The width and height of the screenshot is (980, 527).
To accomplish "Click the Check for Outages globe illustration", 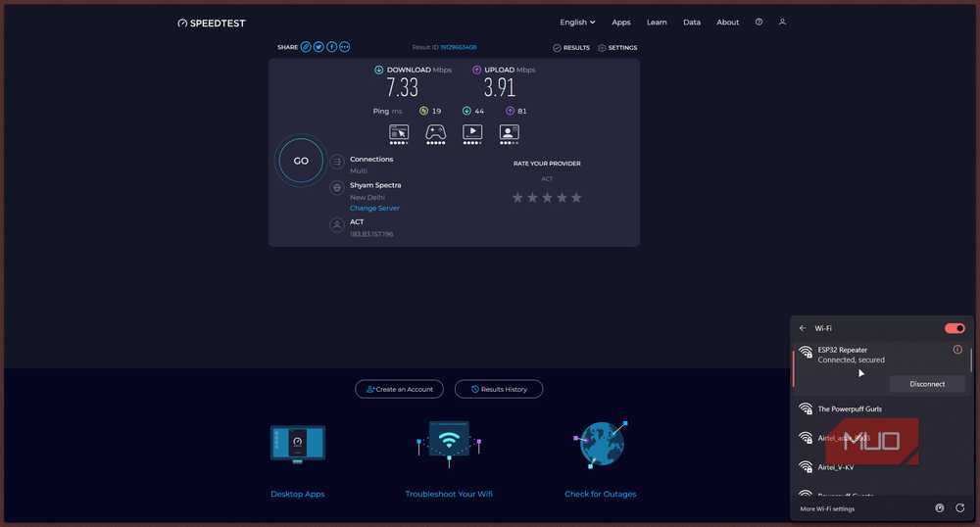I will (x=600, y=444).
